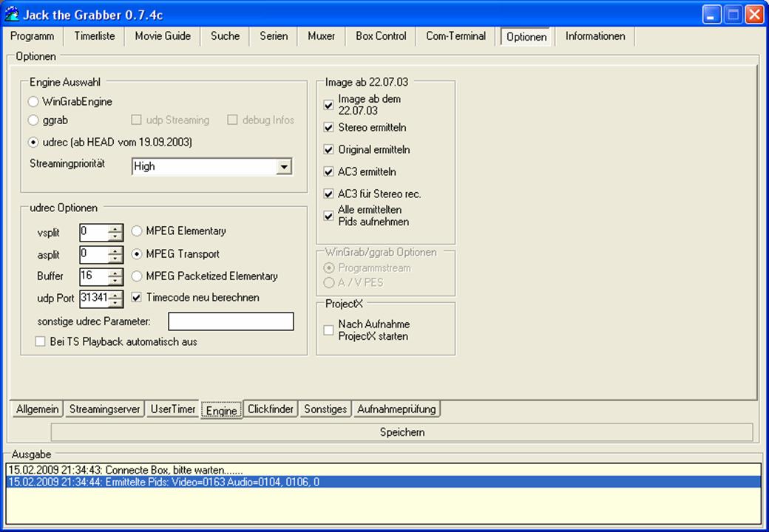This screenshot has width=769, height=532.
Task: Open the Aufnahmeprüfung sub-tab
Action: click(396, 409)
